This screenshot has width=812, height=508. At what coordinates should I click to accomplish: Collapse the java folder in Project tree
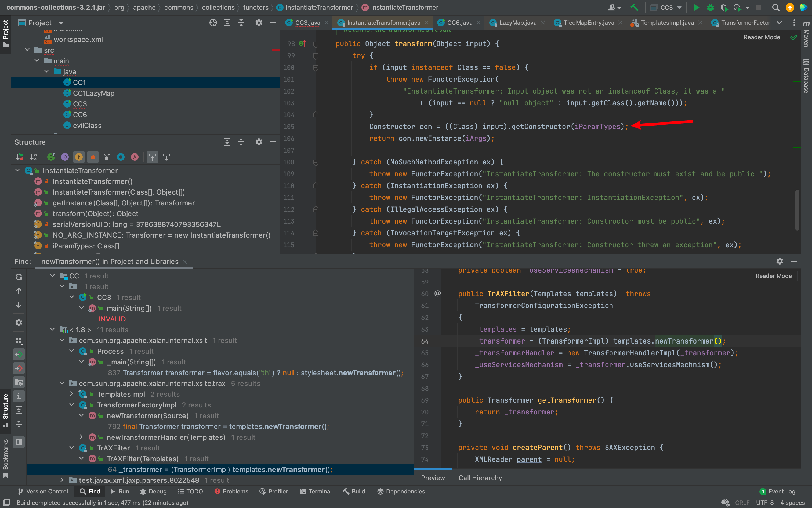click(46, 71)
